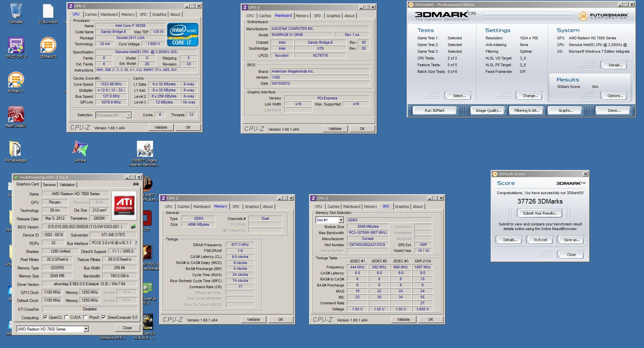Toggle the CUDA checkbox in GPU-Z

pos(66,317)
